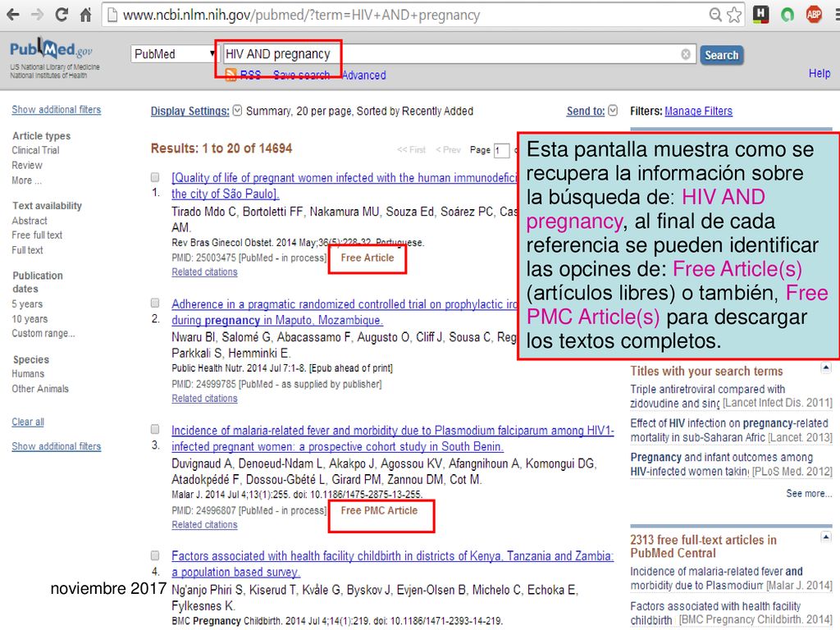Filter publication dates to 5 years
The height and width of the screenshot is (630, 840).
tap(27, 304)
